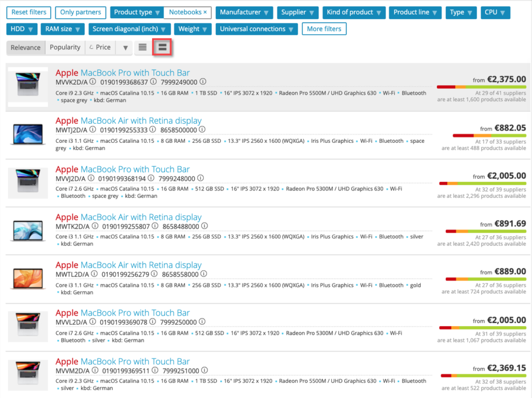532x398 pixels.
Task: Open info icon next to 0190199255807
Action: tap(155, 226)
